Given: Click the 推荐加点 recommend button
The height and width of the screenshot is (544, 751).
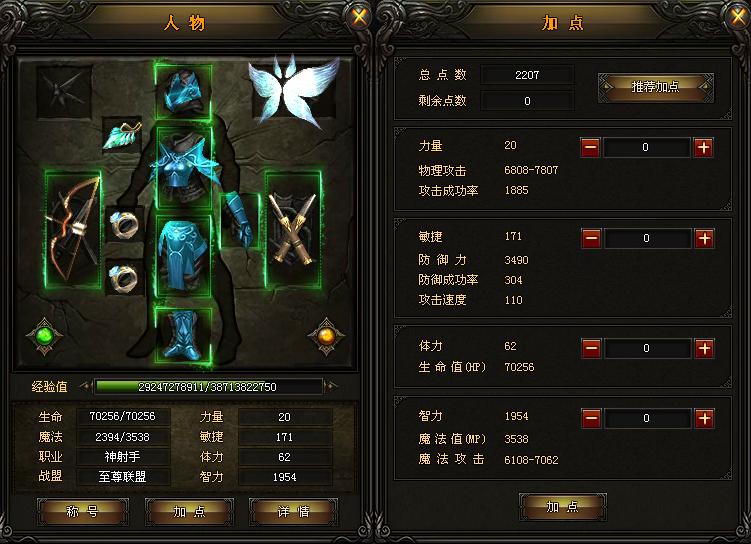Looking at the screenshot, I should 656,87.
